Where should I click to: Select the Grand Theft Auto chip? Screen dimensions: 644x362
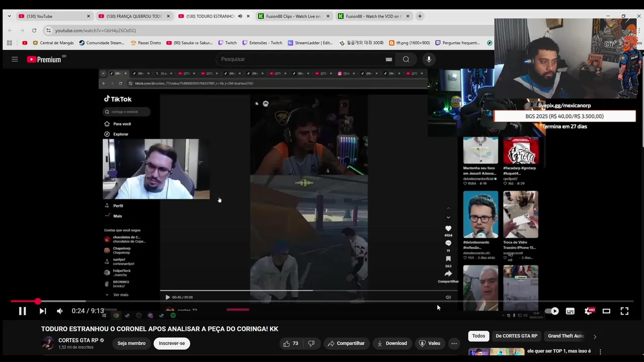(x=566, y=336)
